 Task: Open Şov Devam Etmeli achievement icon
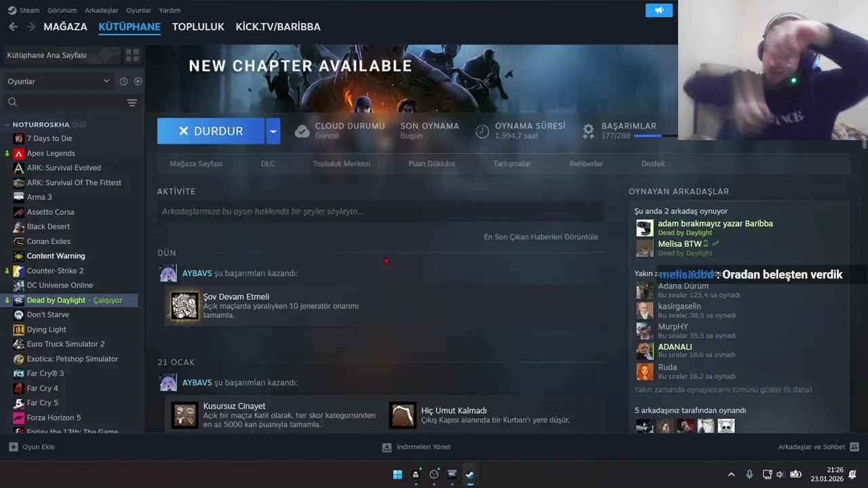(184, 306)
